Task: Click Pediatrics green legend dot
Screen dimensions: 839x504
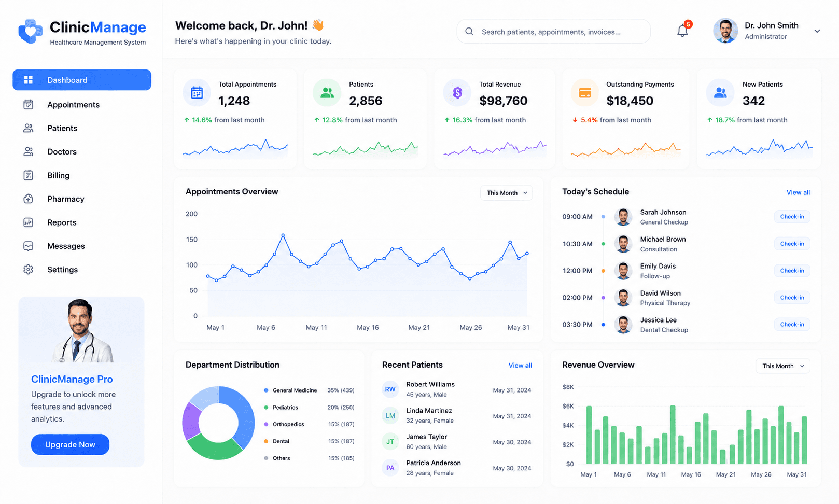Action: (266, 408)
